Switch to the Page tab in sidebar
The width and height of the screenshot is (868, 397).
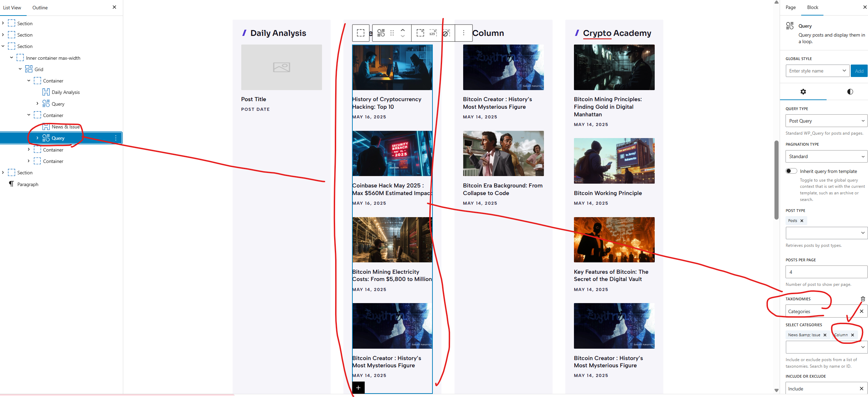tap(790, 8)
